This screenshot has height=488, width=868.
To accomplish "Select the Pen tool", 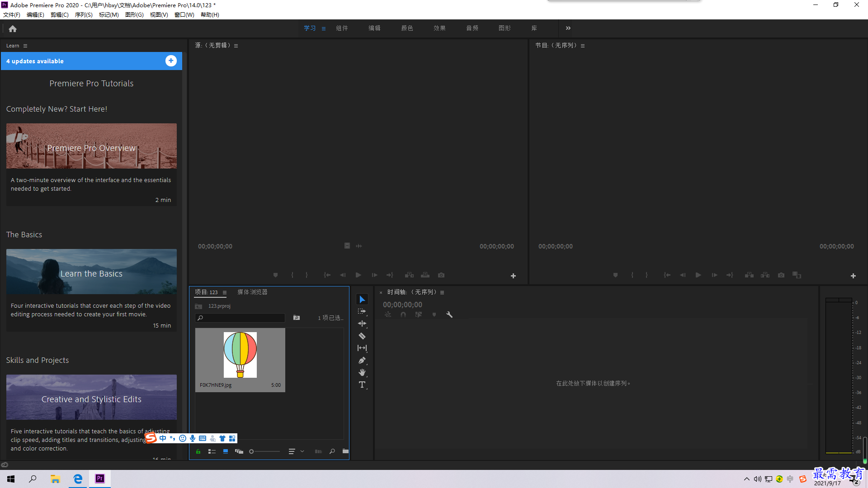I will (362, 361).
